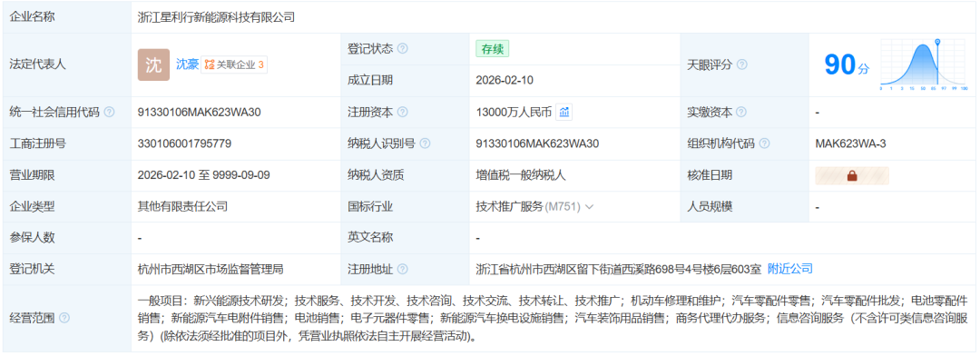
Task: Click the 企业名称 label
Action: pyautogui.click(x=33, y=17)
